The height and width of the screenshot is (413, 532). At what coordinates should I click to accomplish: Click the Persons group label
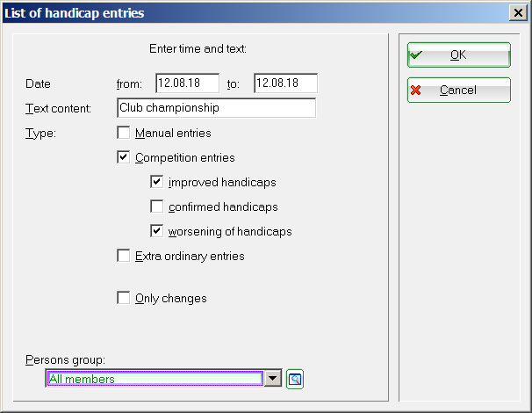coord(65,360)
